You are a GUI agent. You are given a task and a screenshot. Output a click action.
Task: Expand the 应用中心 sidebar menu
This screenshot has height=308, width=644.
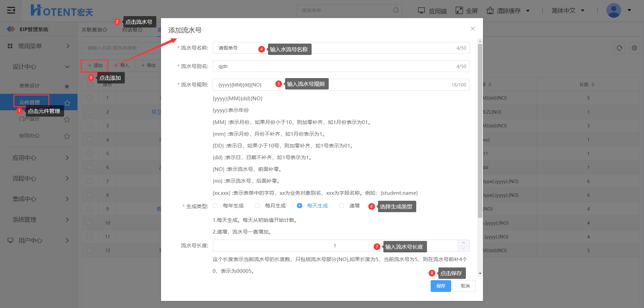click(x=40, y=158)
